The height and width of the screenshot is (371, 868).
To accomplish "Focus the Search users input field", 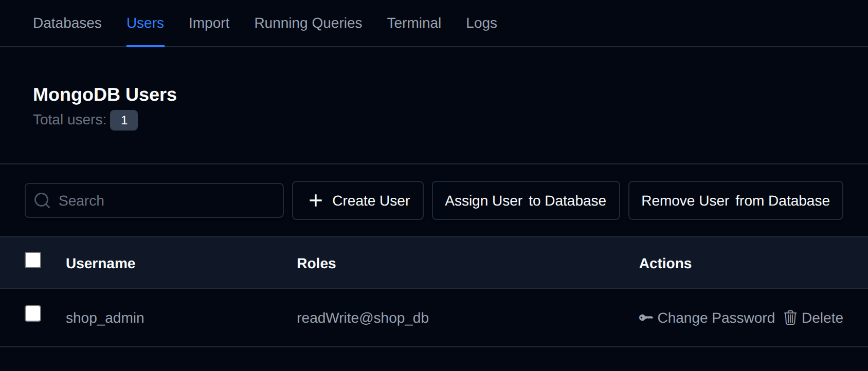I will pyautogui.click(x=154, y=200).
